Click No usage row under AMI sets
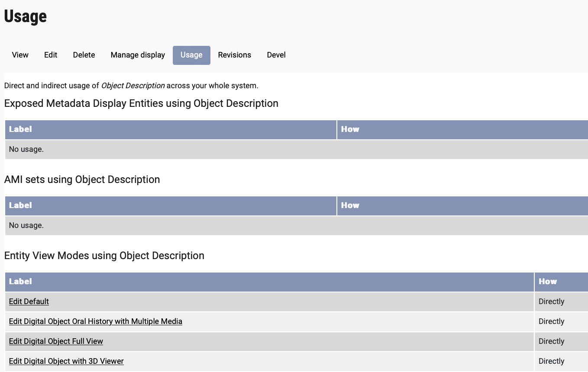Image resolution: width=588 pixels, height=372 pixels. (26, 225)
